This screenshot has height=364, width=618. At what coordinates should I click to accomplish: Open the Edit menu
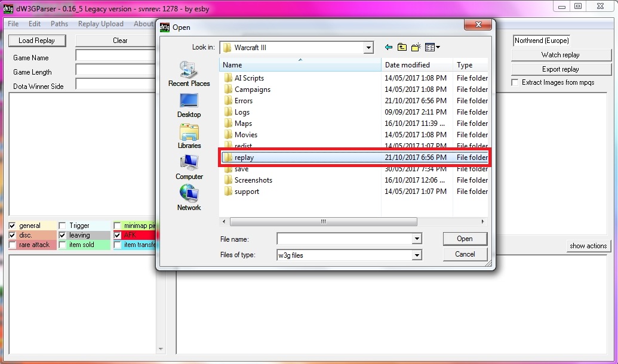[x=34, y=24]
